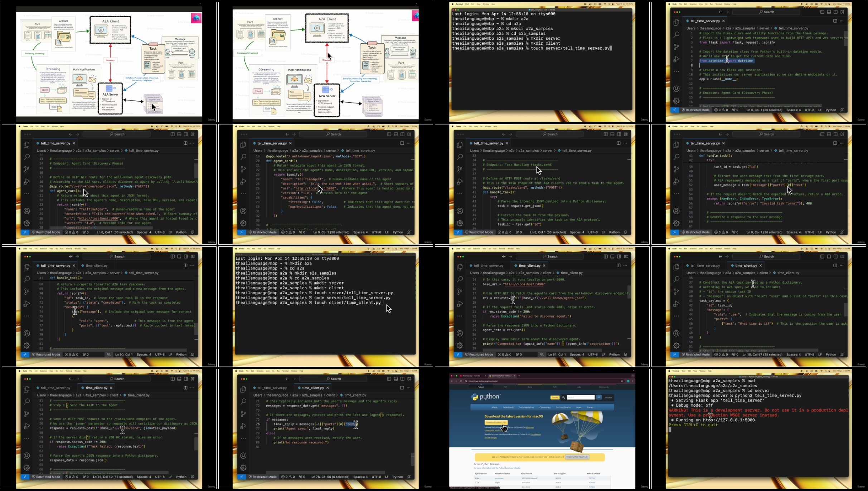Image resolution: width=868 pixels, height=491 pixels.
Task: Toggle Panel layout button in the highlighted datetime import editor
Action: point(829,12)
